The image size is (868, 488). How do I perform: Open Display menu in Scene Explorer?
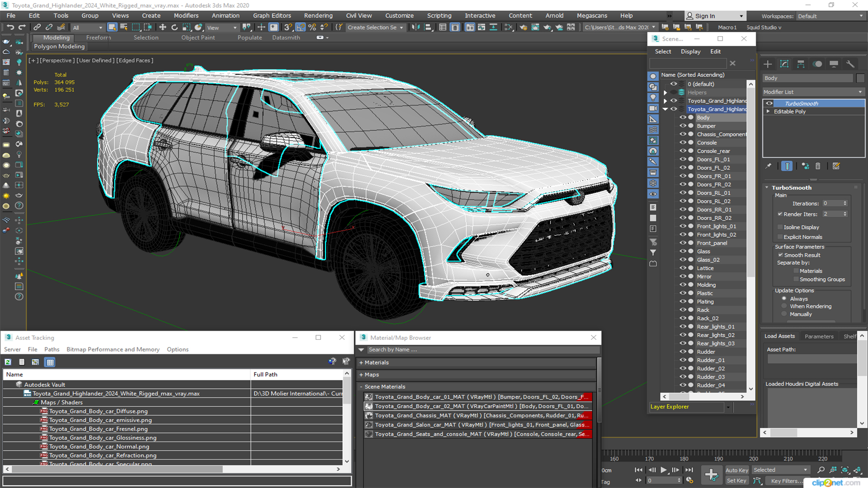click(x=690, y=52)
